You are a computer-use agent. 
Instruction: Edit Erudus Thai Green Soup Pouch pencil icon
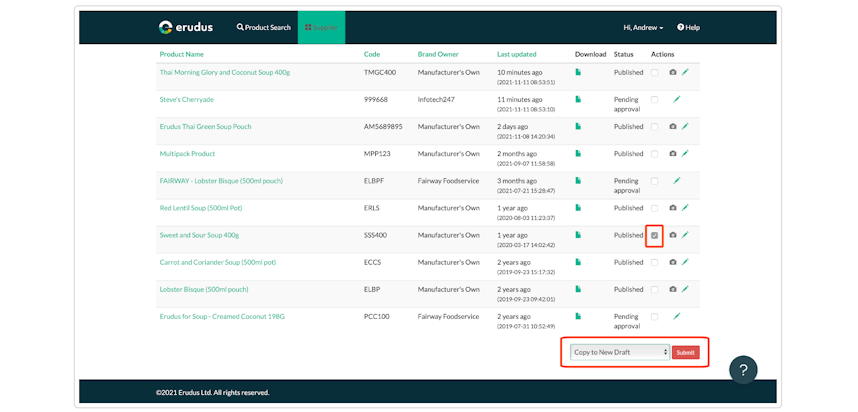685,126
